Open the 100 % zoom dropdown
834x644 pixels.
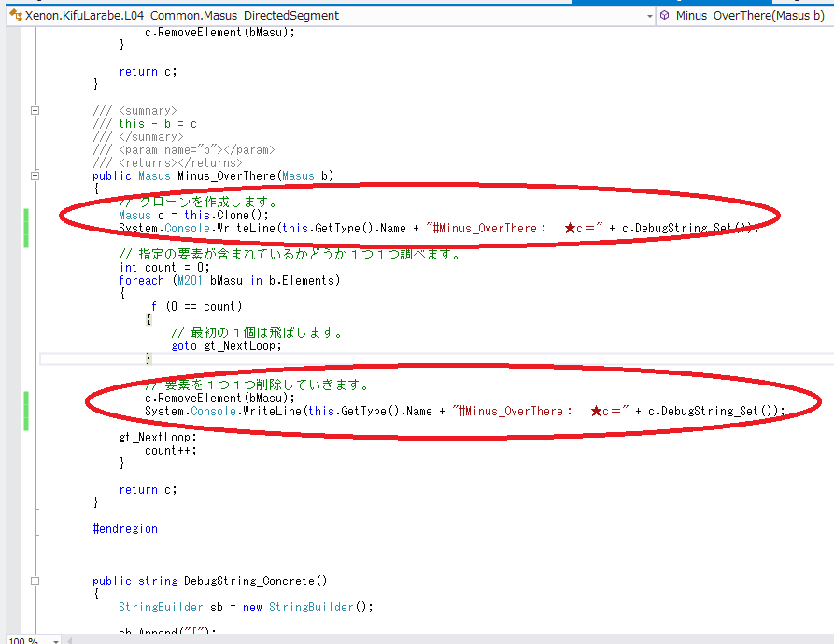coord(33,639)
